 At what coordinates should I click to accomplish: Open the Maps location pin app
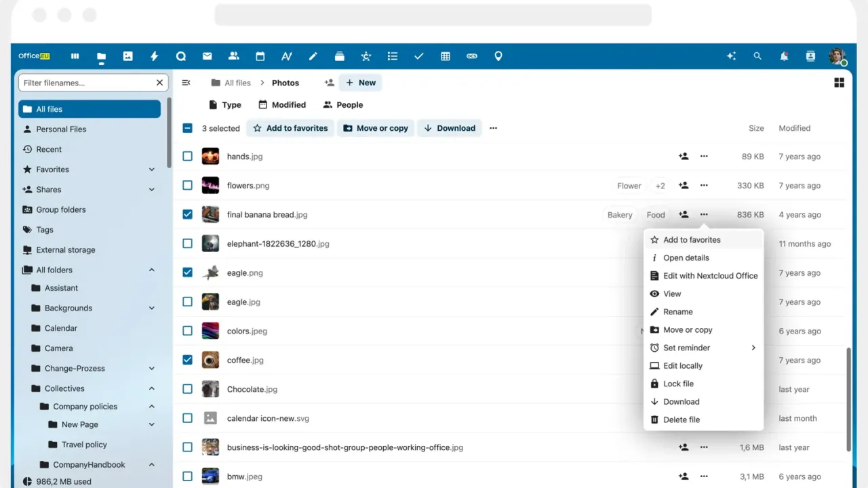click(498, 56)
